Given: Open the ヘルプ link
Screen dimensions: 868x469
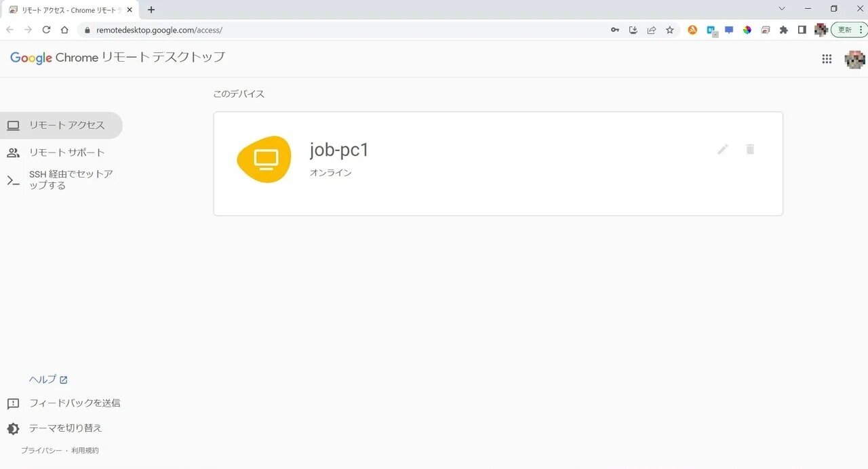Looking at the screenshot, I should 48,380.
